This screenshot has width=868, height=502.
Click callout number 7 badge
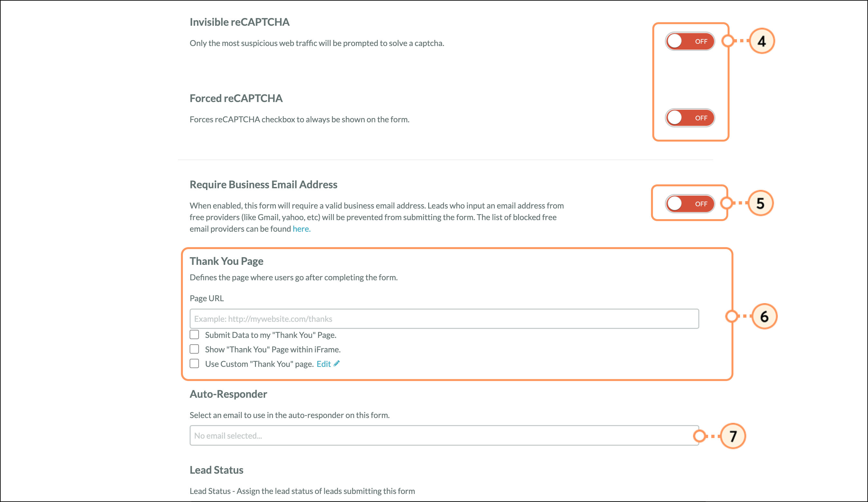[733, 436]
